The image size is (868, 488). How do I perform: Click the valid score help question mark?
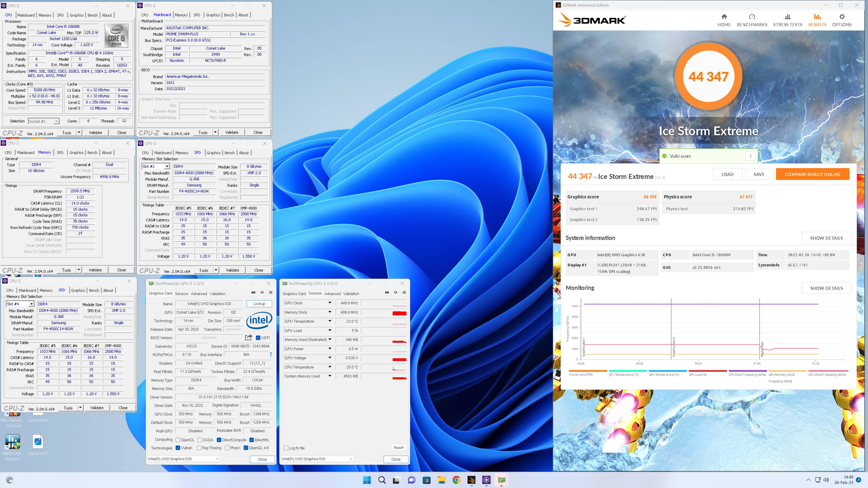point(750,156)
